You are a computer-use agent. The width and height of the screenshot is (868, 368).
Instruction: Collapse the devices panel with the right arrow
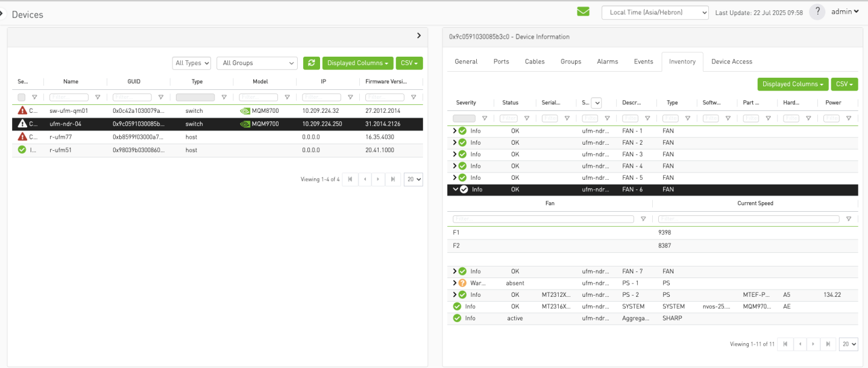pyautogui.click(x=419, y=36)
